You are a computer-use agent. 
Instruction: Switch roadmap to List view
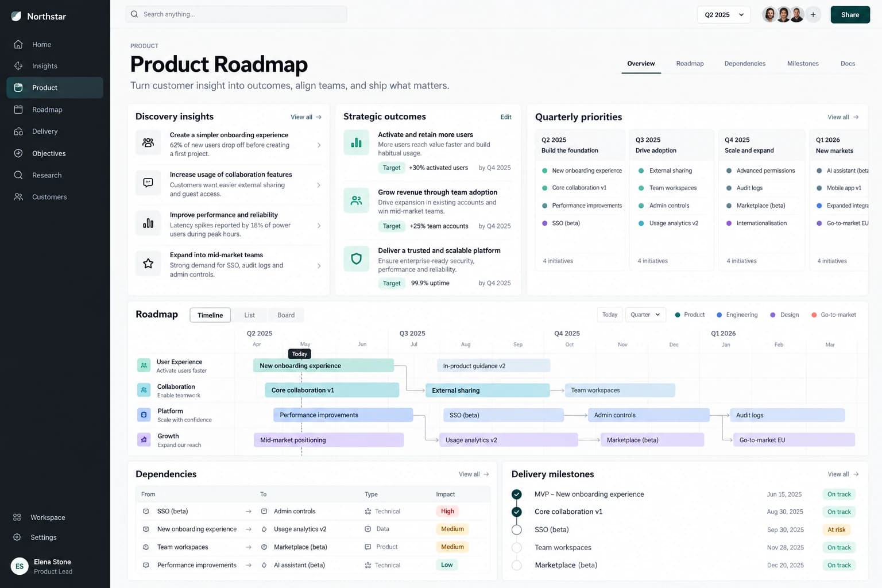[x=249, y=315]
